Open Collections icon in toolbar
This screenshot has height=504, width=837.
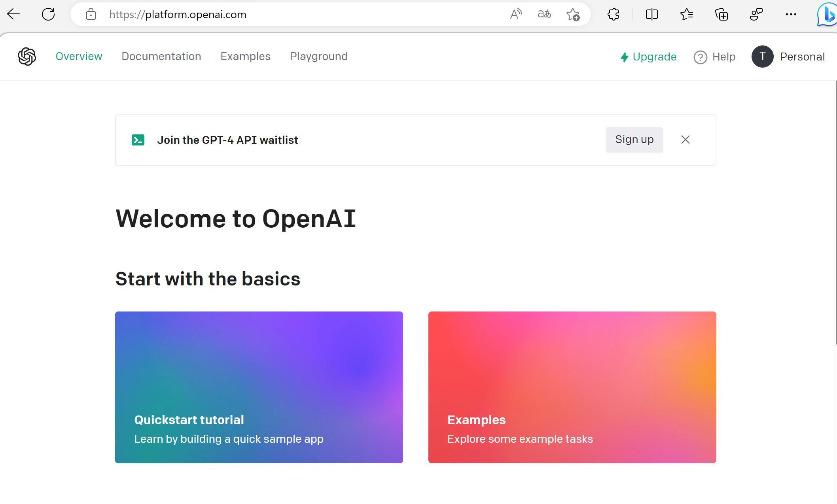click(x=721, y=14)
